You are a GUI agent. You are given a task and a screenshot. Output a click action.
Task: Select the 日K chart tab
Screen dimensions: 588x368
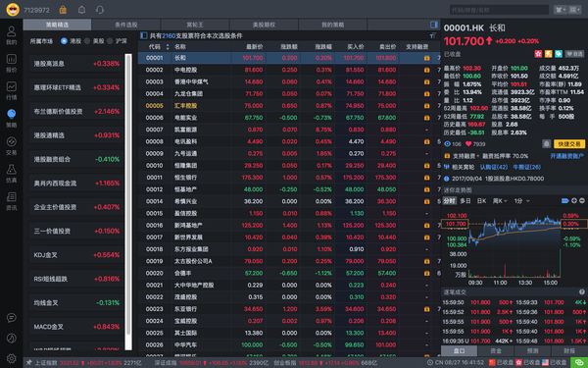point(481,201)
